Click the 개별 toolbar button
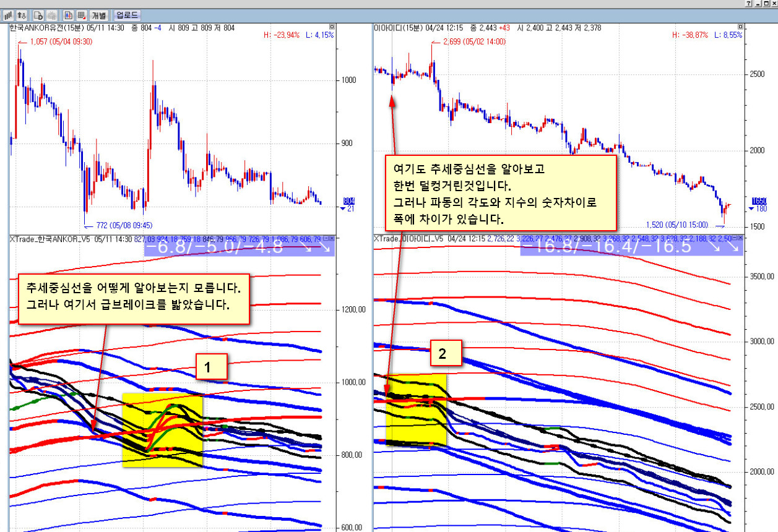The height and width of the screenshot is (532, 778). tap(98, 15)
